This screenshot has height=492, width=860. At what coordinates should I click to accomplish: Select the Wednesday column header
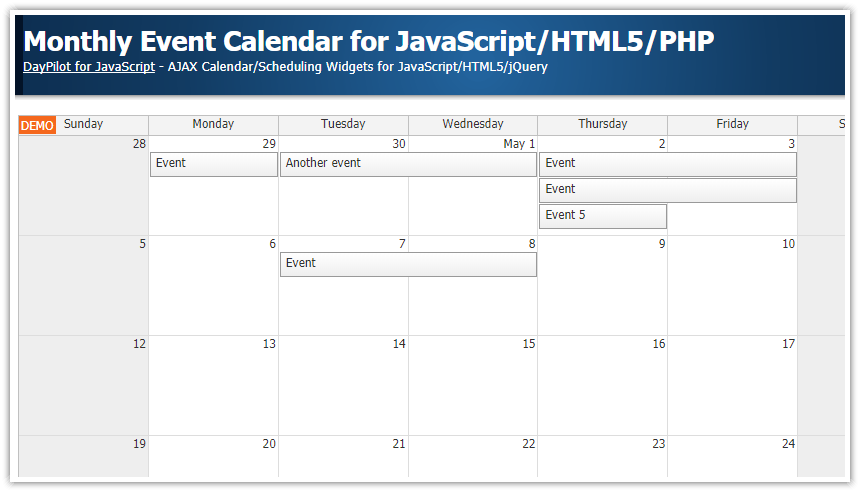pyautogui.click(x=473, y=124)
